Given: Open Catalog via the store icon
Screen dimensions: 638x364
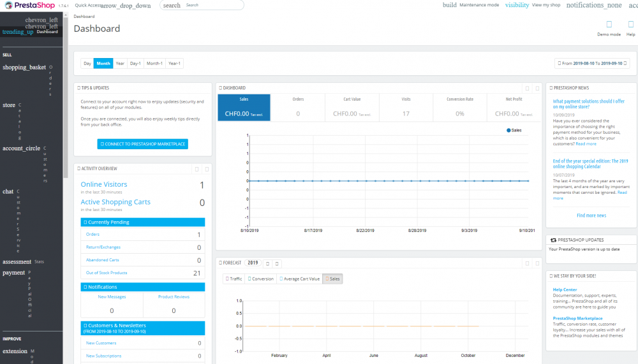Looking at the screenshot, I should click(9, 106).
